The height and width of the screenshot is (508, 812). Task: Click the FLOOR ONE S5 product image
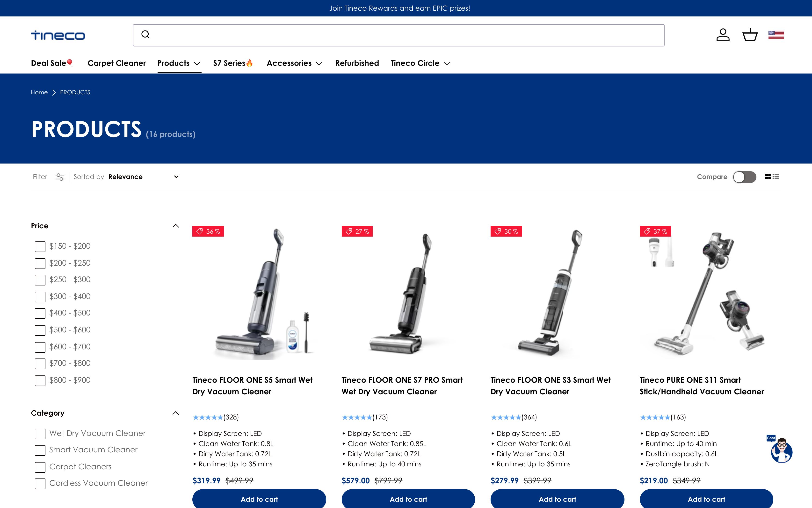pos(259,293)
